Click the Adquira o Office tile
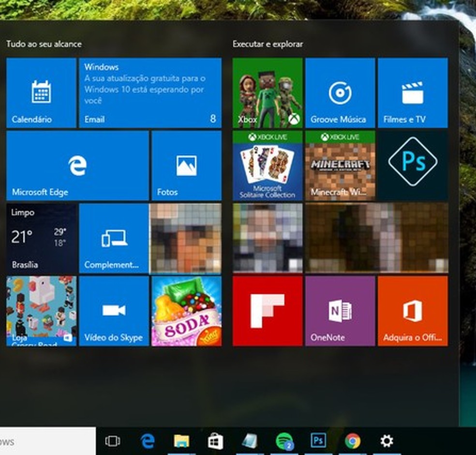This screenshot has height=455, width=476. point(413,311)
